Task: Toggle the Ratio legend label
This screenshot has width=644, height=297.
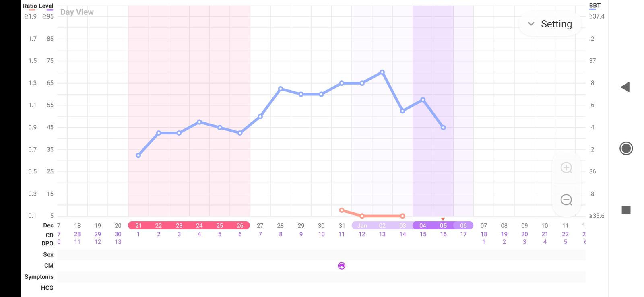Action: point(29,6)
